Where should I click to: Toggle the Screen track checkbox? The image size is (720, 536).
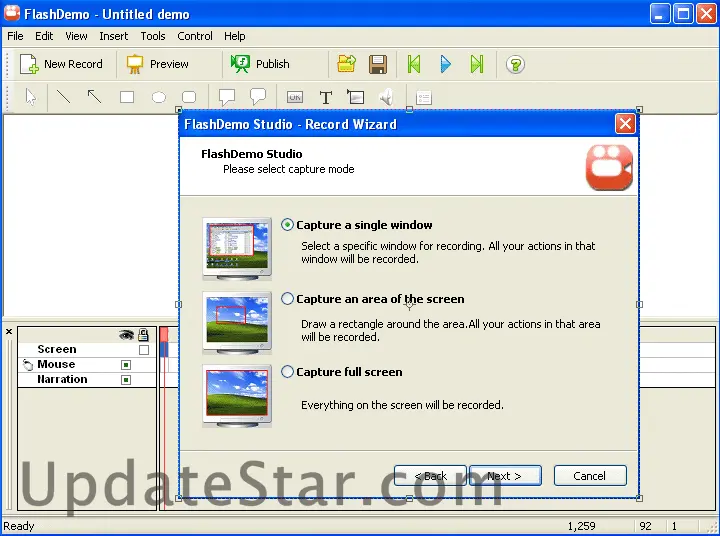[144, 350]
